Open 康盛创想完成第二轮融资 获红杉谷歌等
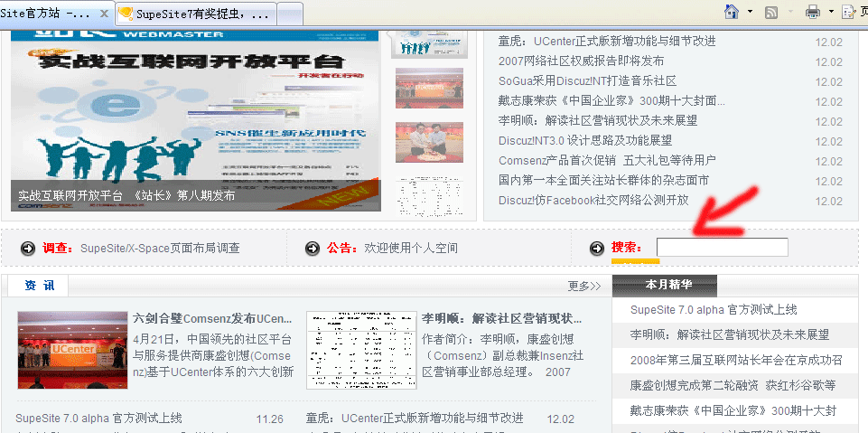Screen dimensions: 868x433 [733, 385]
